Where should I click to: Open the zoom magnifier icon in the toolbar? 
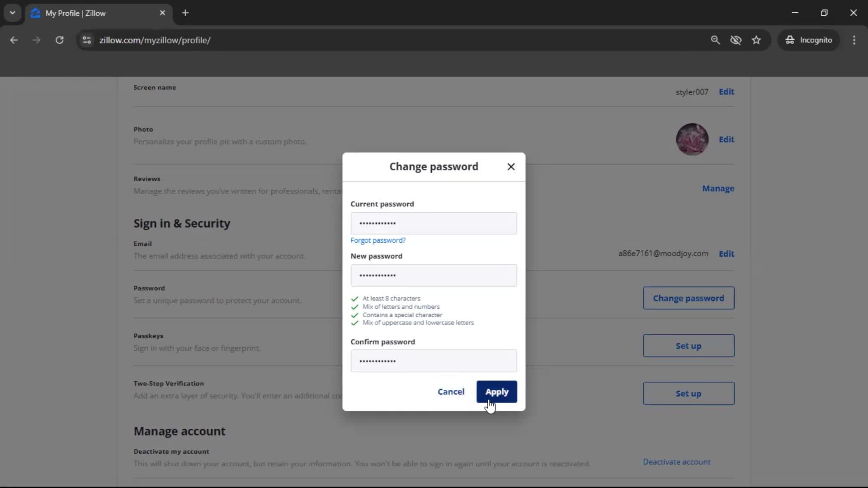[x=716, y=40]
